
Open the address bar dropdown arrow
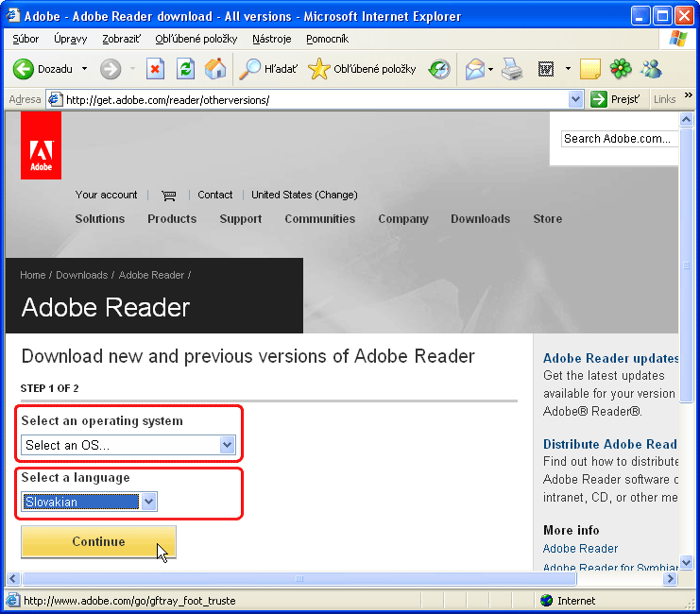[x=576, y=99]
